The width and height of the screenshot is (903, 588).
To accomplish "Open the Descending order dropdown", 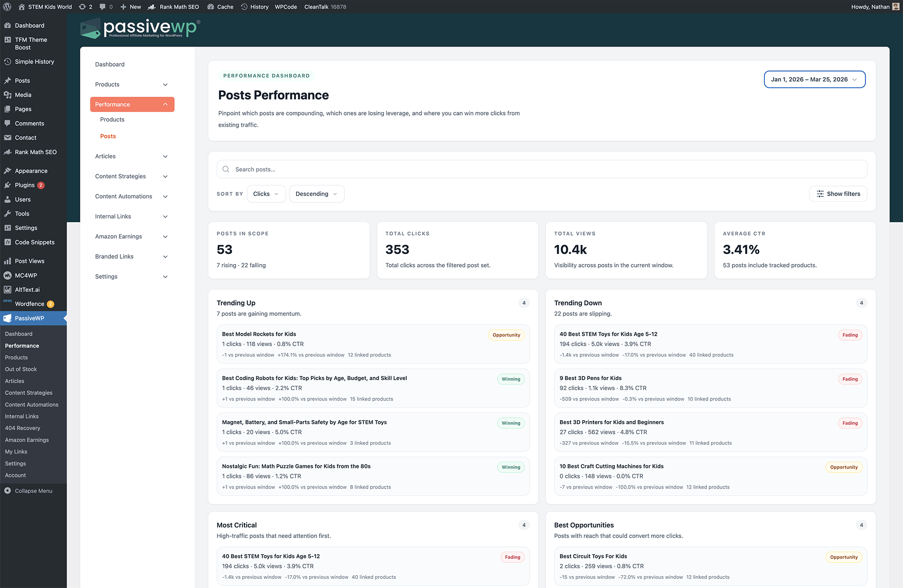I will tap(317, 194).
